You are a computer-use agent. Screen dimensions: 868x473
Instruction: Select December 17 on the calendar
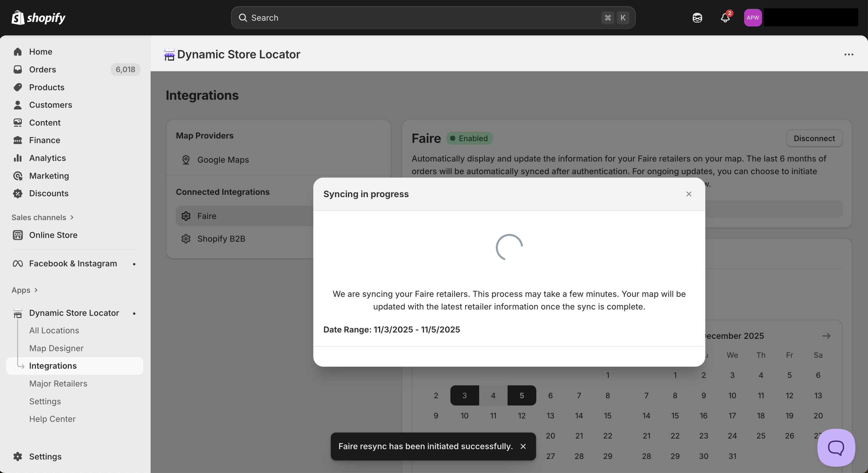(x=732, y=416)
